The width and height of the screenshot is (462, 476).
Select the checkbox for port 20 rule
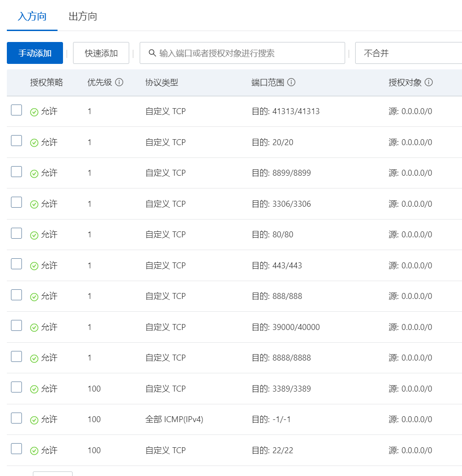point(16,140)
